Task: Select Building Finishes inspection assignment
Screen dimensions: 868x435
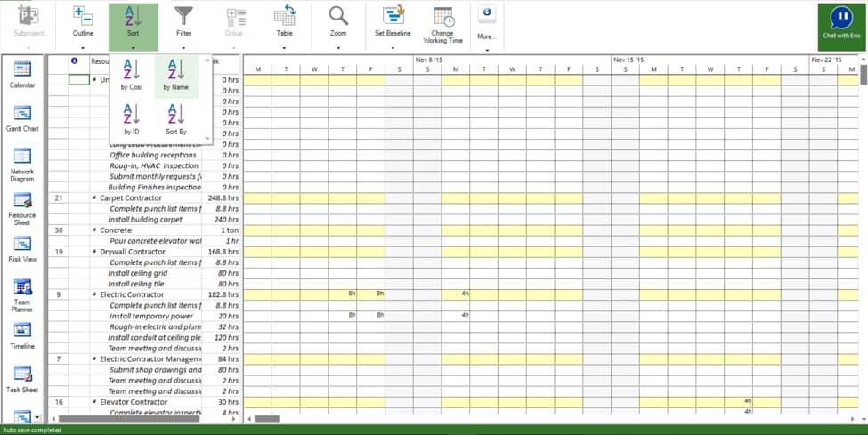Action: coord(154,188)
